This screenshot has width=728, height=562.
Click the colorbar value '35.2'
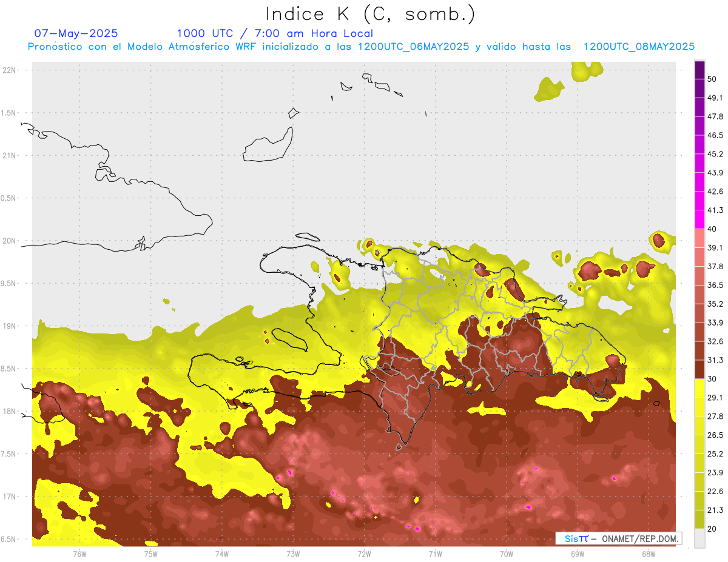tap(715, 304)
